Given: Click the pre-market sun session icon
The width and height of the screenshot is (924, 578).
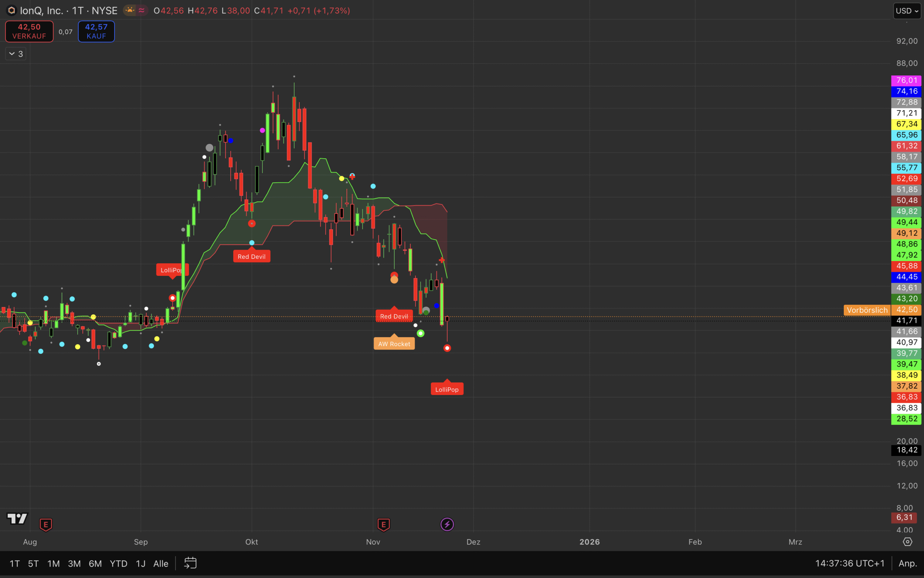Looking at the screenshot, I should click(x=130, y=10).
